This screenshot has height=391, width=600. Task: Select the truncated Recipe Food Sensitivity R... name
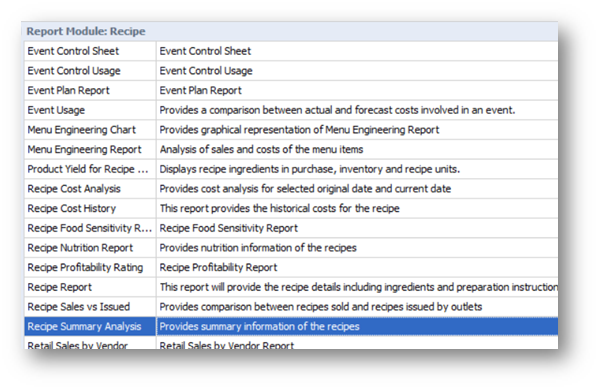90,228
